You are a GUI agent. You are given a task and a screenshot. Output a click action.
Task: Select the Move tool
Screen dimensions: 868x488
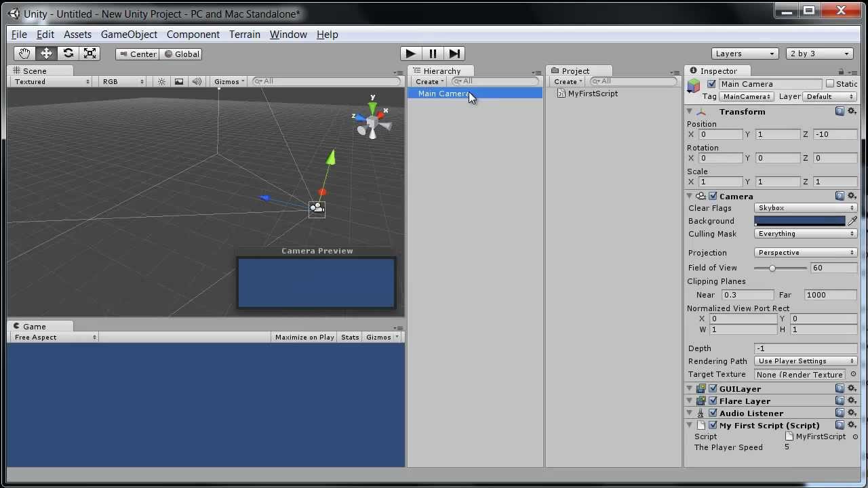[x=46, y=54]
